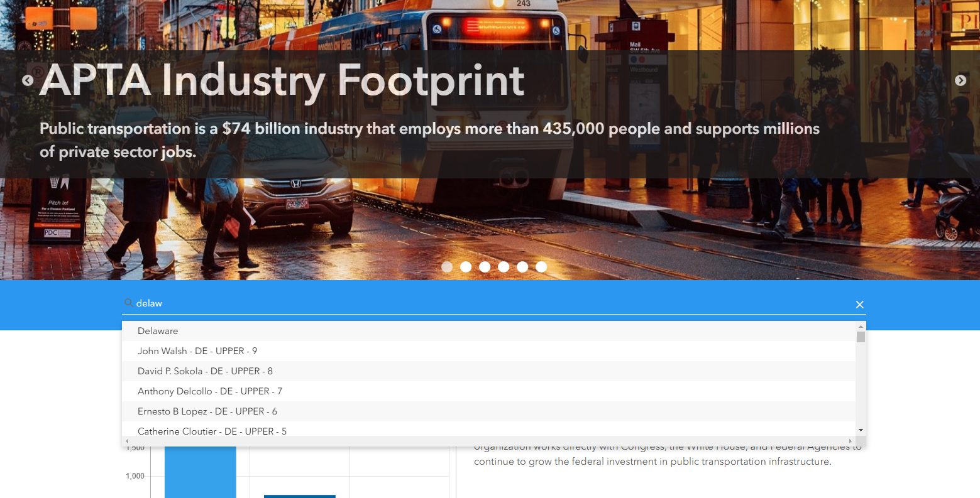Choose Ernesto B Lopez - DE - UPPER - 6
The height and width of the screenshot is (498, 980).
pos(488,411)
